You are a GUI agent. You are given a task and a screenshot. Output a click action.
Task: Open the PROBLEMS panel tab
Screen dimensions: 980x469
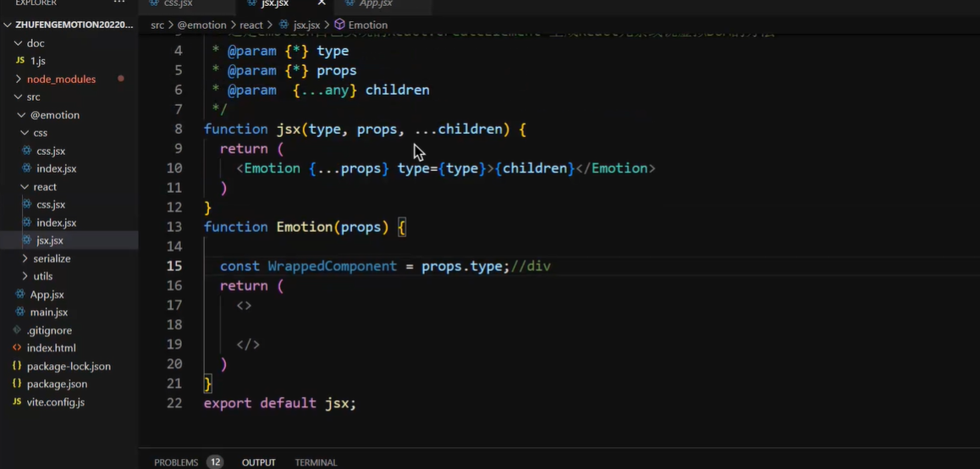(176, 462)
